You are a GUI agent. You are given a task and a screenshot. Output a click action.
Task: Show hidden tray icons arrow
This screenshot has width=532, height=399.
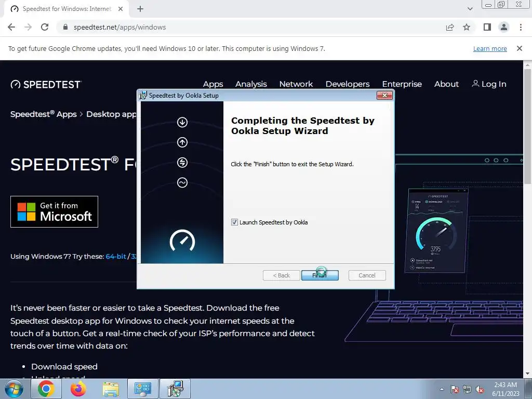[x=442, y=389]
